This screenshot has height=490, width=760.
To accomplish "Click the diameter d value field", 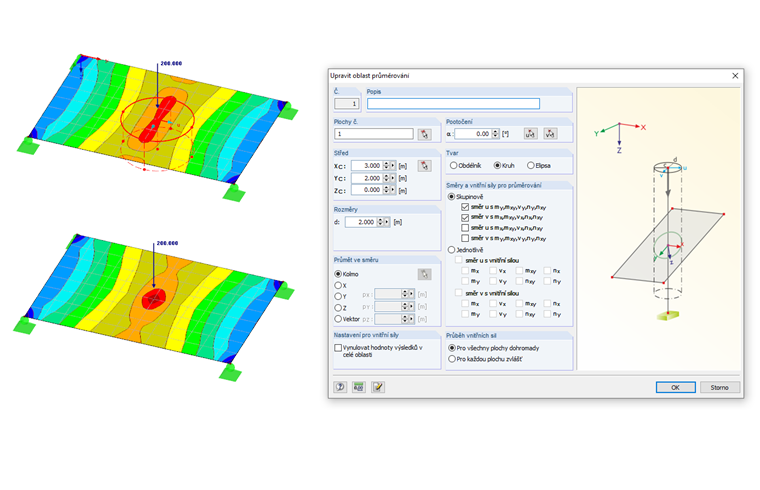I will [361, 222].
